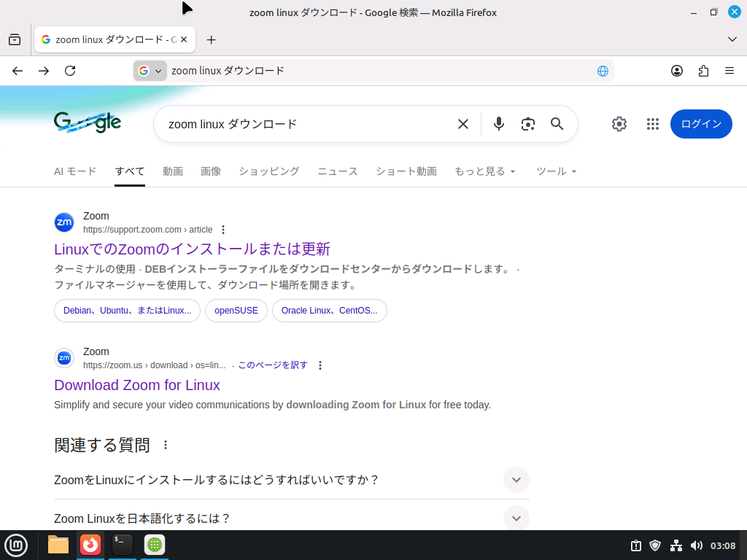Clear the search query with the X icon

463,124
